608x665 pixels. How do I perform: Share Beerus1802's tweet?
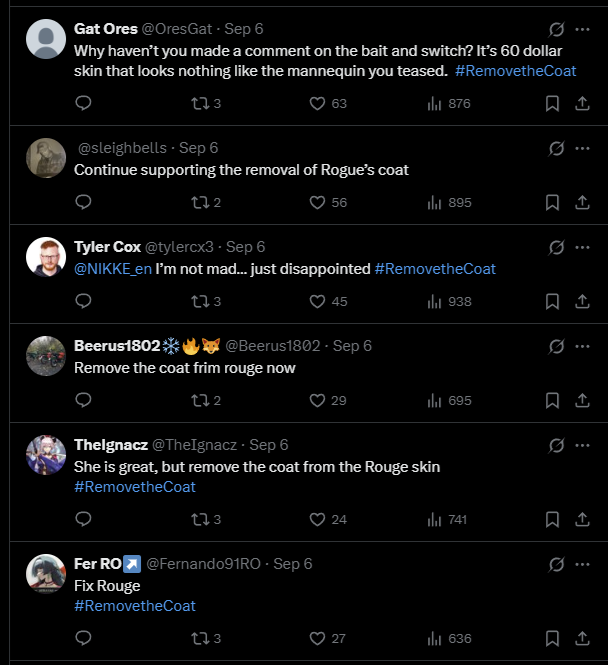582,400
